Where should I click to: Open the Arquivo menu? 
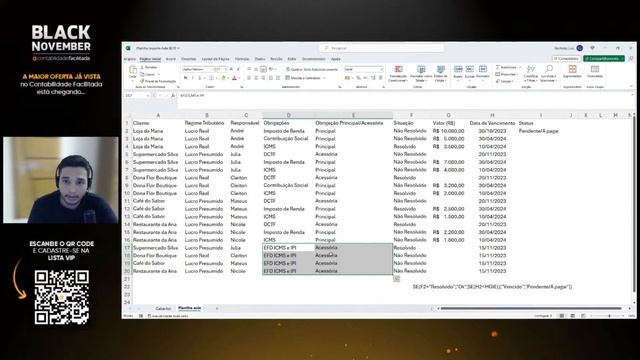pos(129,59)
